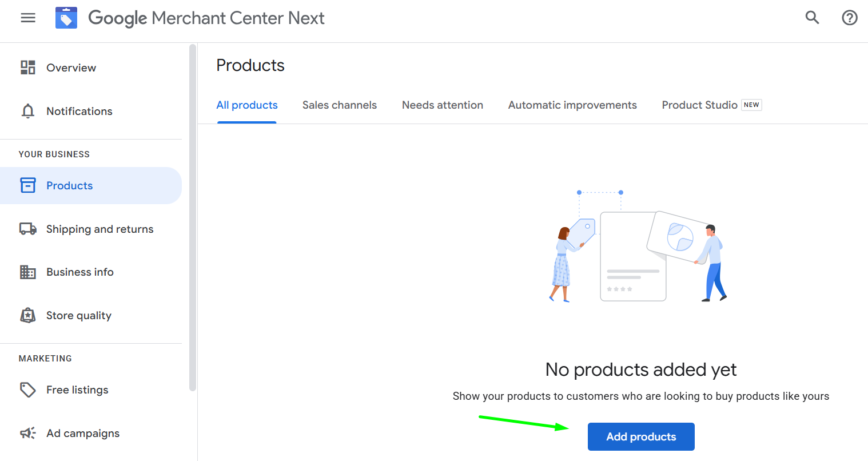Click the Shipping truck icon
The width and height of the screenshot is (868, 461).
tap(27, 229)
